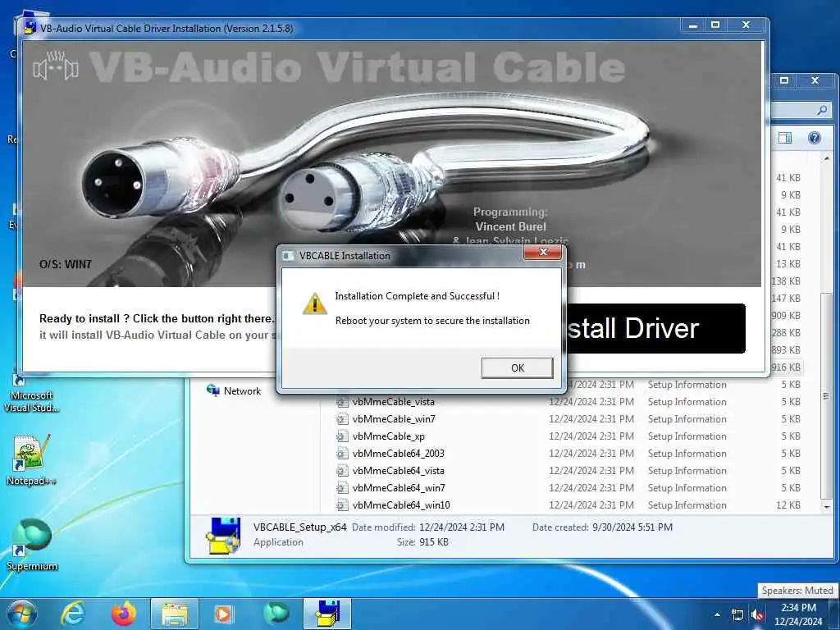The width and height of the screenshot is (840, 630).
Task: Open the Notepad++ desktop shortcut
Action: (x=32, y=459)
